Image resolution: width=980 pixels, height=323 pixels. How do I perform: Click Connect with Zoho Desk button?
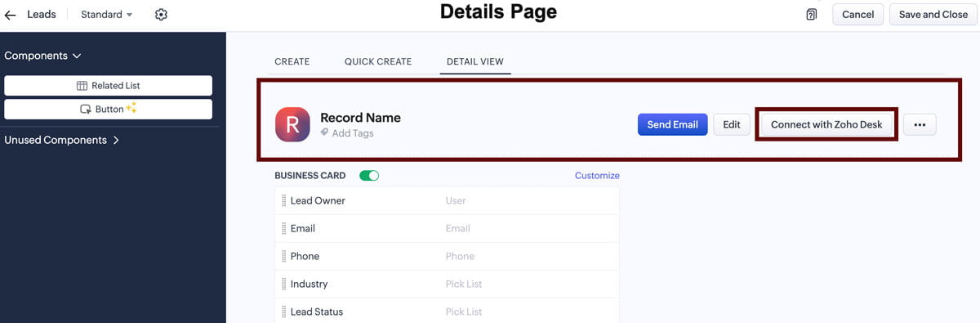tap(826, 124)
